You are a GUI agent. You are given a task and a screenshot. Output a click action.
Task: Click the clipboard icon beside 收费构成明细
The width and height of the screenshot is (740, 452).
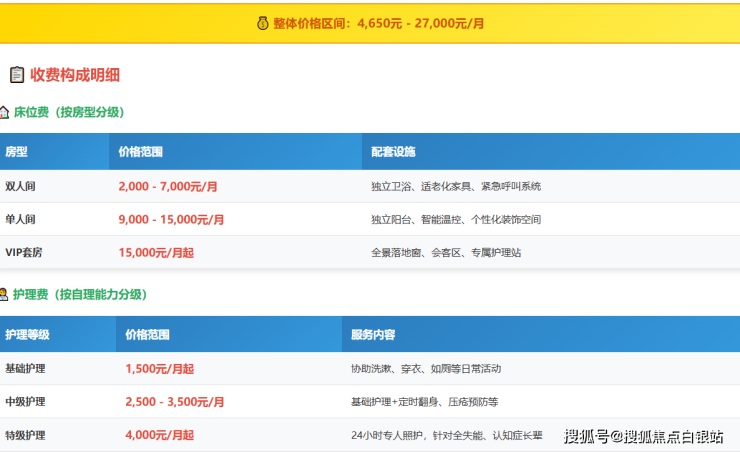click(17, 75)
